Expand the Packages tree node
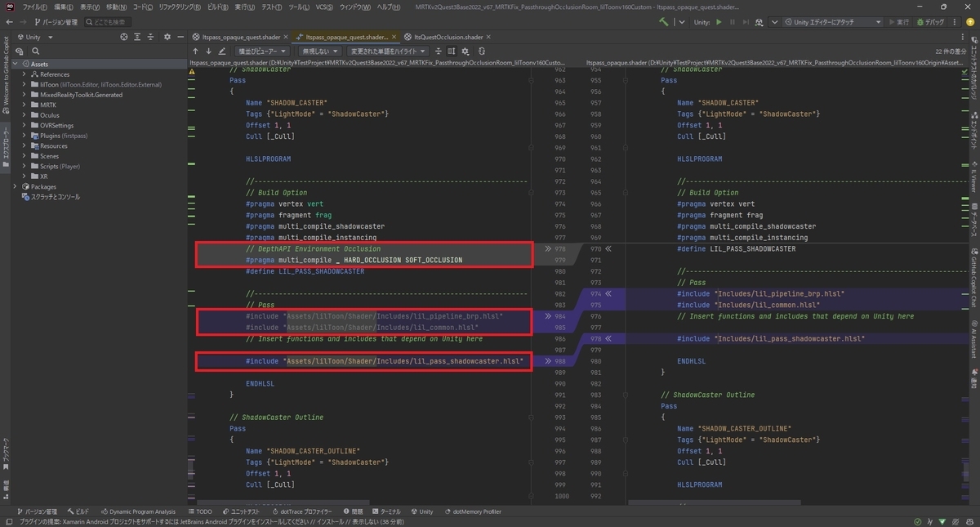Screen dimensions: 980x527 (x=15, y=186)
